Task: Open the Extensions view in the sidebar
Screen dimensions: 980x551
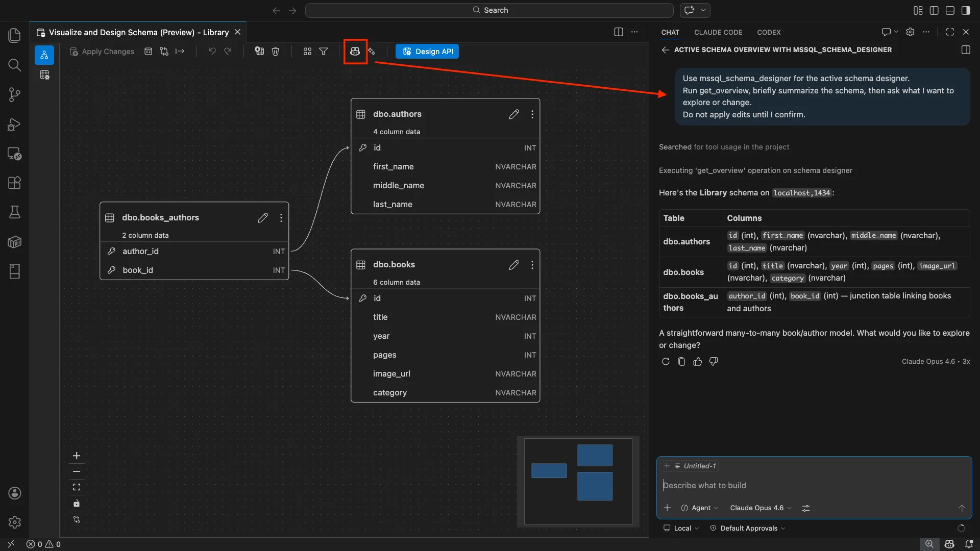Action: (15, 183)
